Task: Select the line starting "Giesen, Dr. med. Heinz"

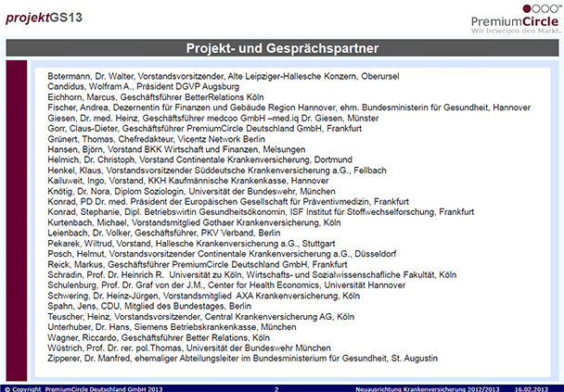Action: pyautogui.click(x=213, y=118)
